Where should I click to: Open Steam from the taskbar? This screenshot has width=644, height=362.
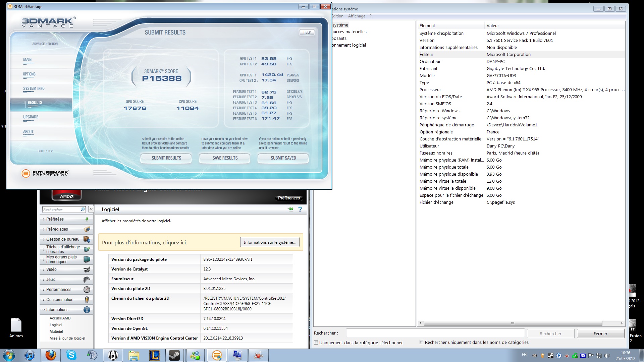[174, 355]
